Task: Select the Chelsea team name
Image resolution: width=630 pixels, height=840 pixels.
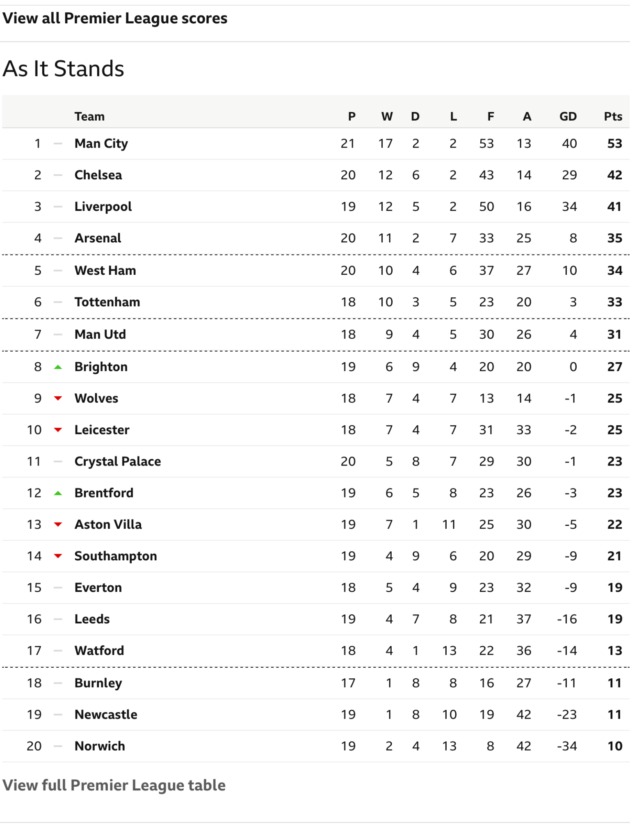Action: [x=98, y=175]
